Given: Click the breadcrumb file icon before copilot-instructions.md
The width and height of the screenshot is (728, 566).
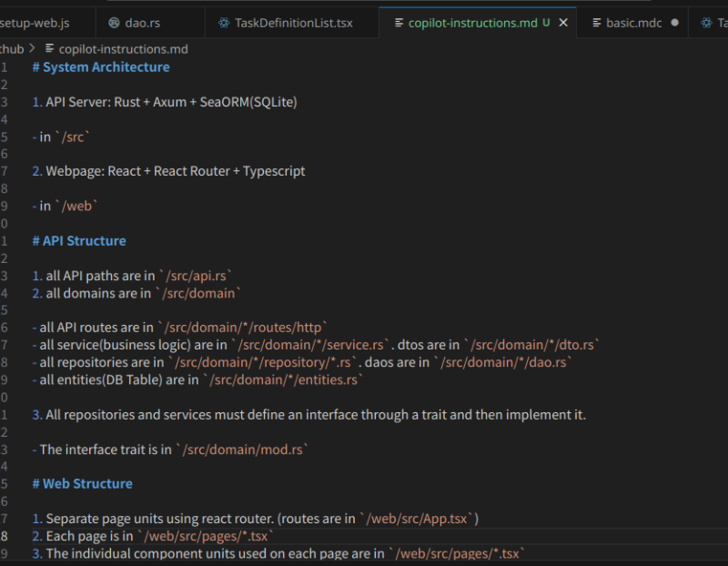Looking at the screenshot, I should click(x=49, y=48).
